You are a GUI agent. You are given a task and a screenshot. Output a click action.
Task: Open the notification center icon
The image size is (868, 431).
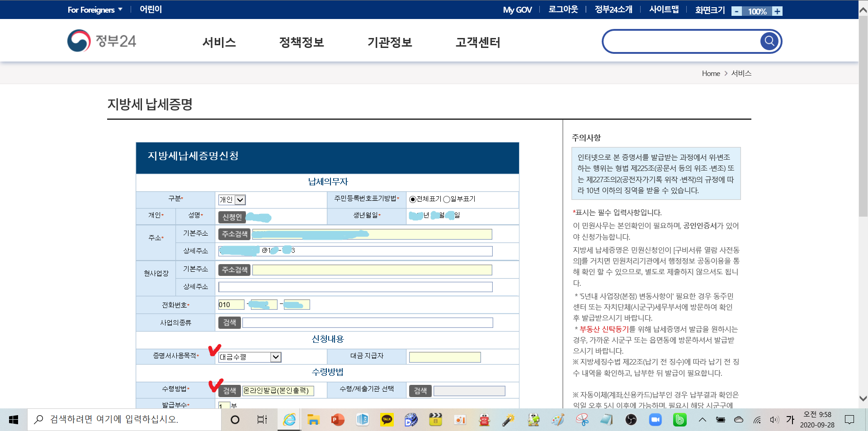(849, 420)
